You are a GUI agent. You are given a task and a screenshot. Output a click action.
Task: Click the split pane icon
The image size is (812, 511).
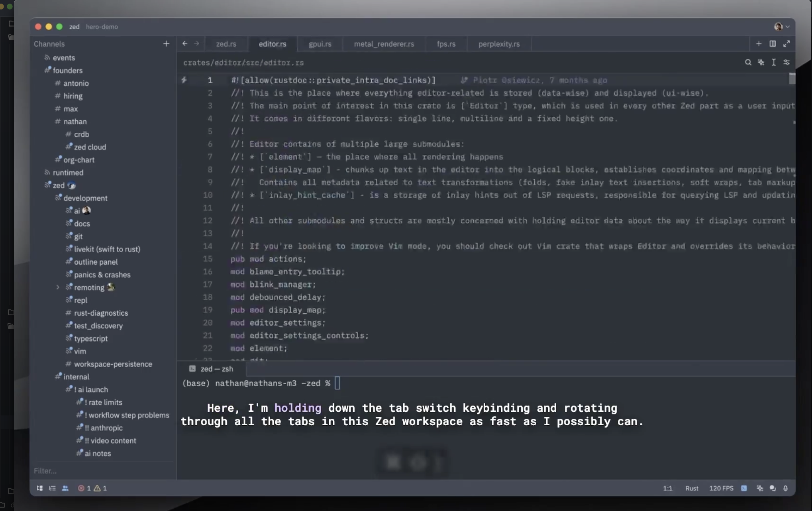point(773,44)
